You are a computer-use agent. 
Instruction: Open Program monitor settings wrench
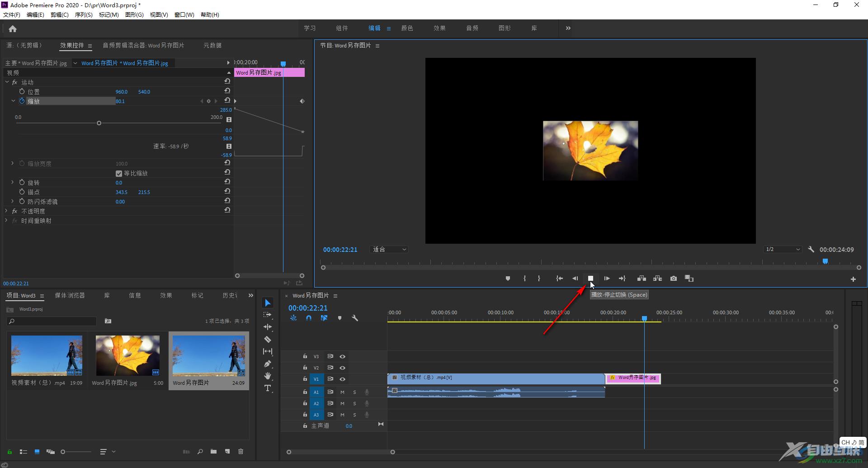coord(811,249)
